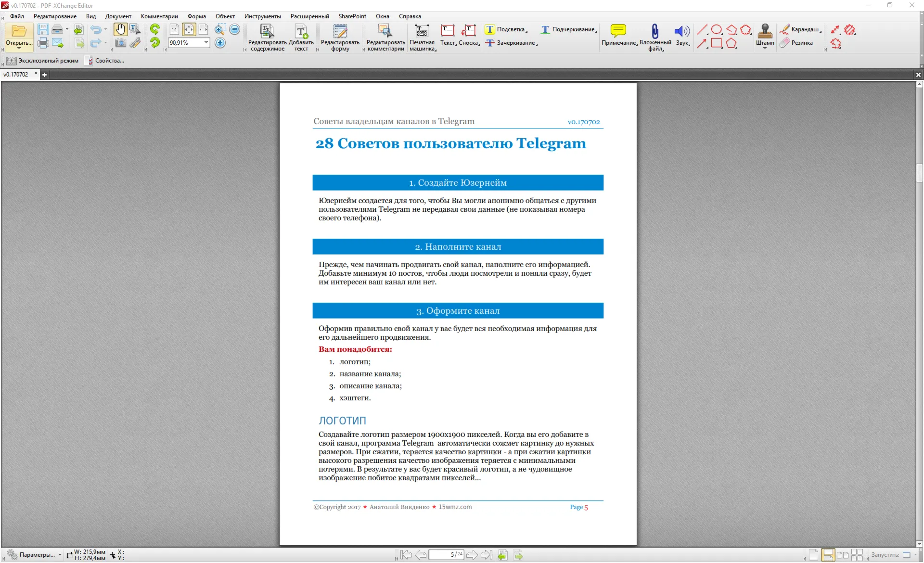Go to next page arrow button
This screenshot has height=563, width=924.
click(x=472, y=555)
